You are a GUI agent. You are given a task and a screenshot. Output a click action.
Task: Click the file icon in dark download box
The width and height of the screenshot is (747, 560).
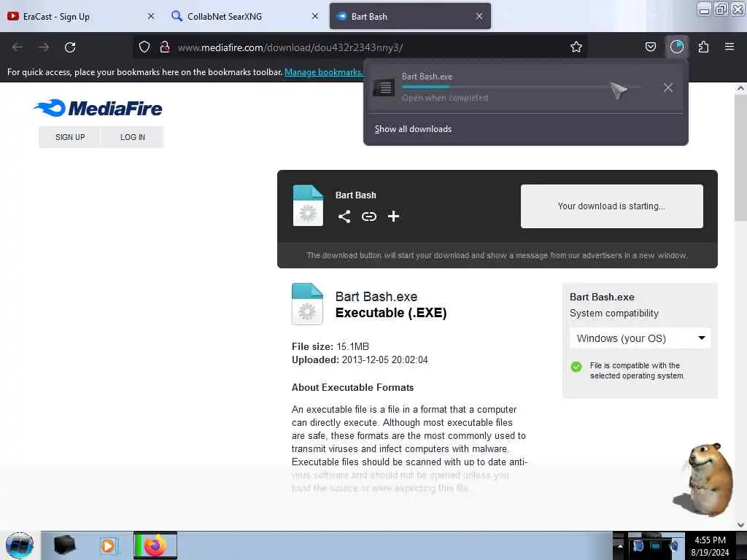[308, 205]
